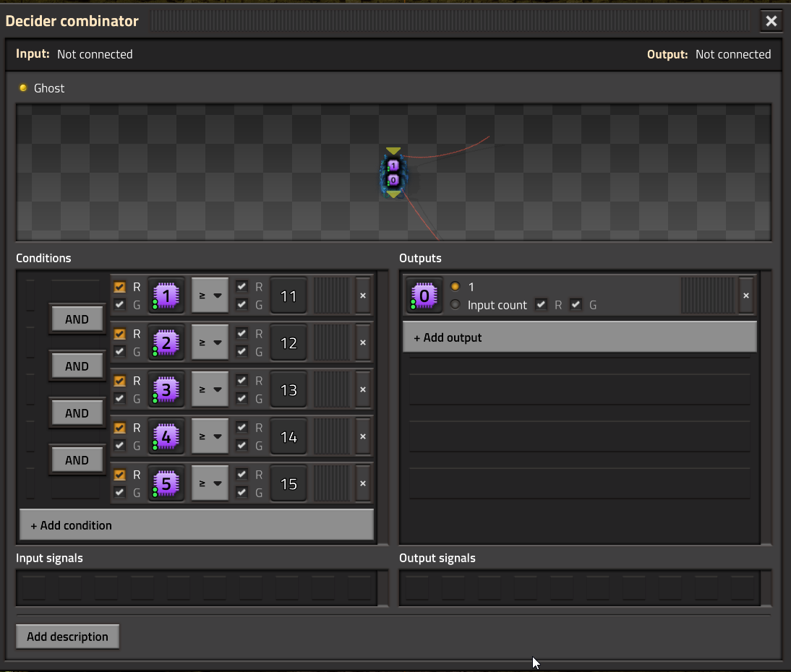Select the Input count radio option
Image resolution: width=791 pixels, height=672 pixels.
coord(455,305)
